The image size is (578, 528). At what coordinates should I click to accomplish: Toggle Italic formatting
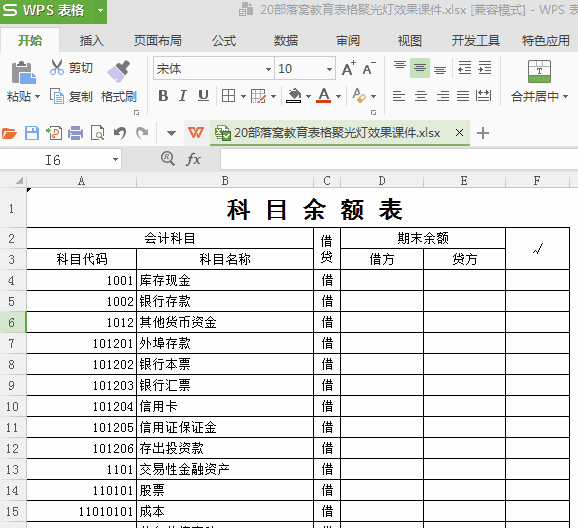(182, 96)
